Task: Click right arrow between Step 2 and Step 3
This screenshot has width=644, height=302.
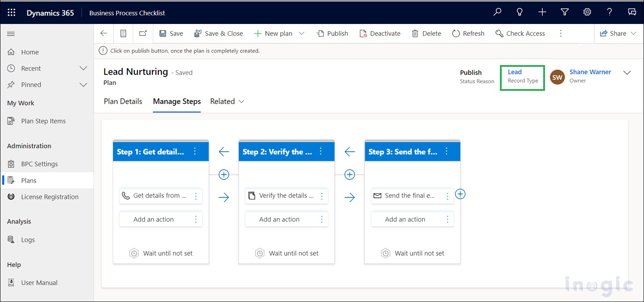Action: [x=350, y=197]
